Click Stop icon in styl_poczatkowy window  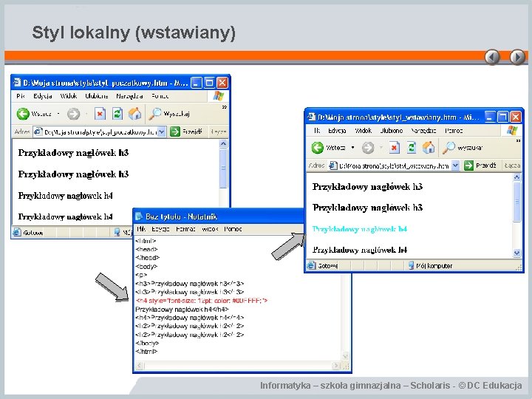point(100,114)
